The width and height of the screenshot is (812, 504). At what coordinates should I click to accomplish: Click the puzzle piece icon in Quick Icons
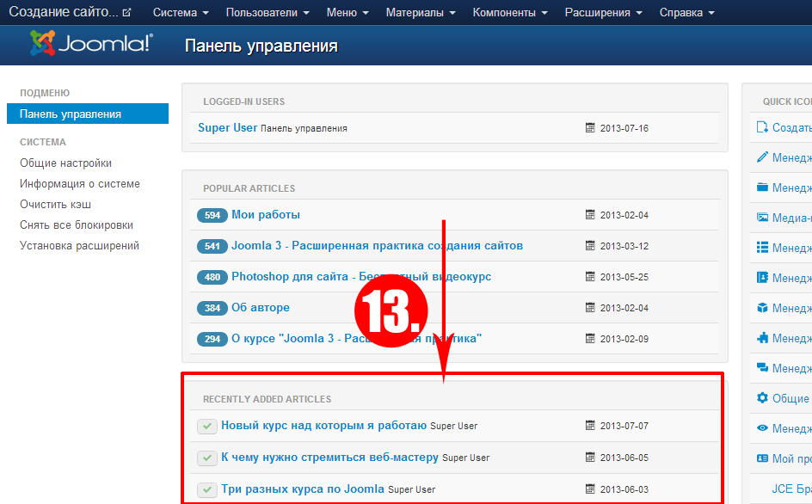[x=762, y=338]
